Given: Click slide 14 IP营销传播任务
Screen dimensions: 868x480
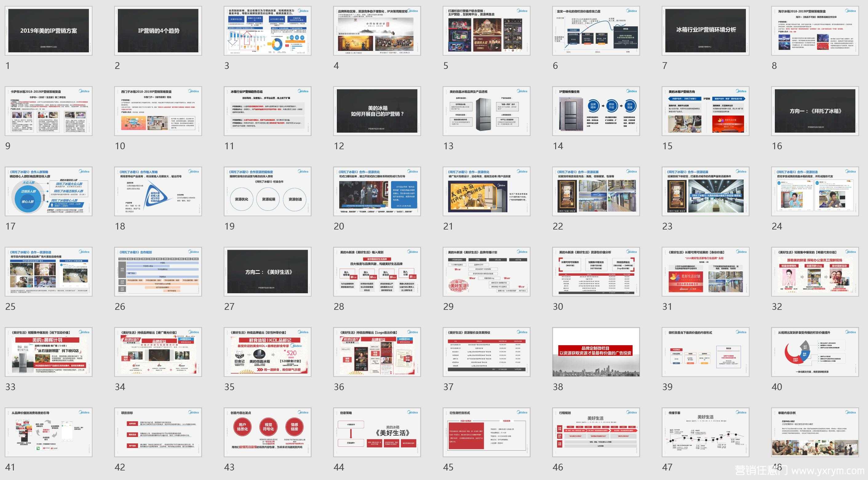Looking at the screenshot, I should [596, 111].
